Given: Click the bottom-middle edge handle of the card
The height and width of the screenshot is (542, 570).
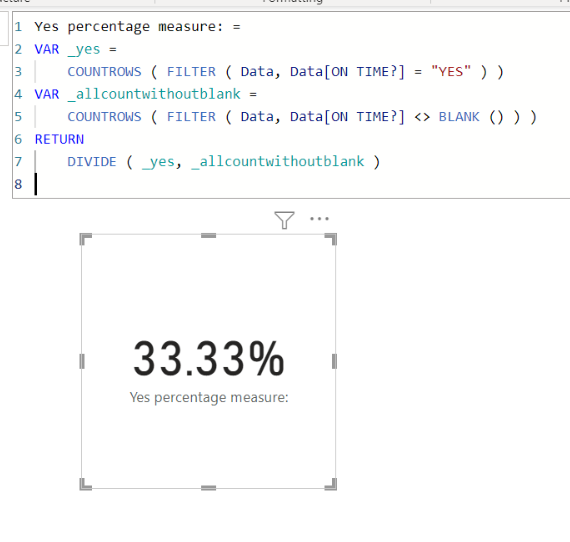Looking at the screenshot, I should [208, 488].
